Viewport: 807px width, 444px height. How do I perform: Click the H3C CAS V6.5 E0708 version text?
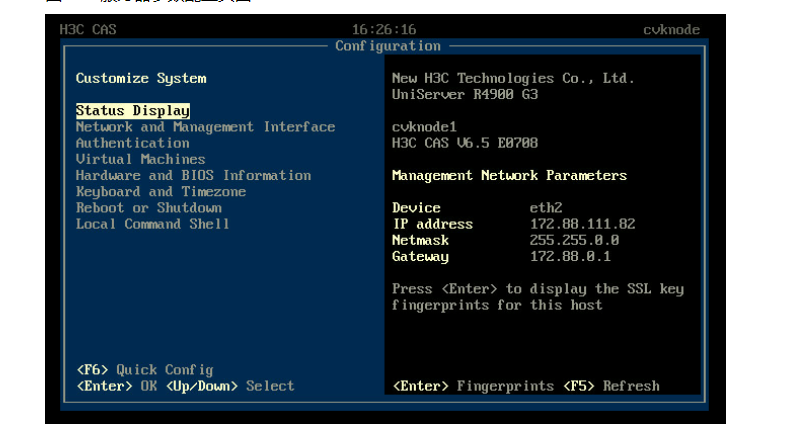click(465, 143)
